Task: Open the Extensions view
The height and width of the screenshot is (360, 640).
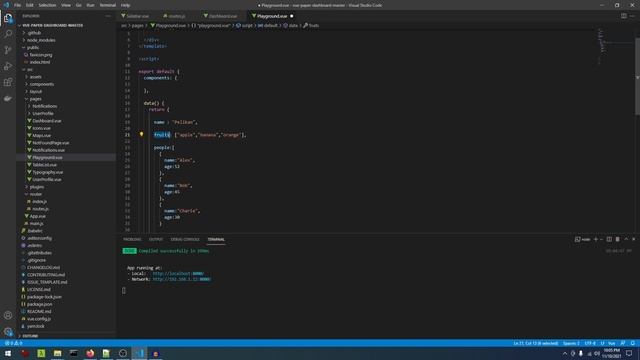Action: [x=8, y=82]
